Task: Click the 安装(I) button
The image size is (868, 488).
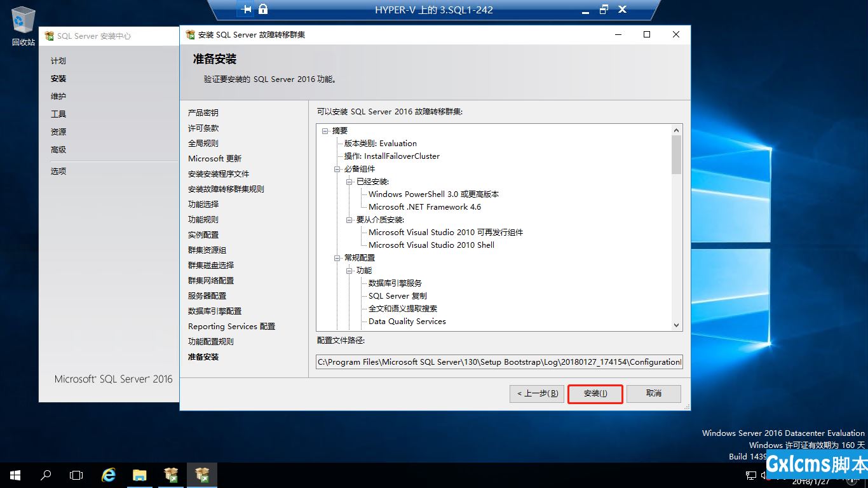Action: (x=595, y=393)
